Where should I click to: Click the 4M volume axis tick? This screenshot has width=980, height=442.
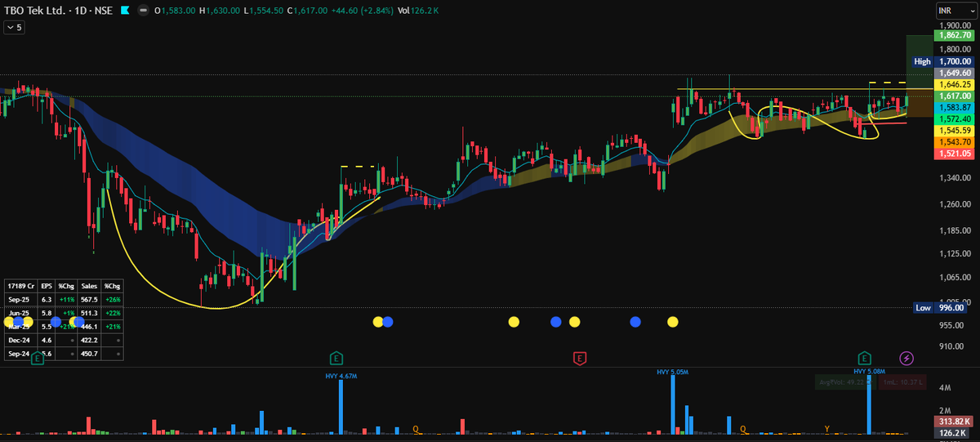pyautogui.click(x=944, y=388)
